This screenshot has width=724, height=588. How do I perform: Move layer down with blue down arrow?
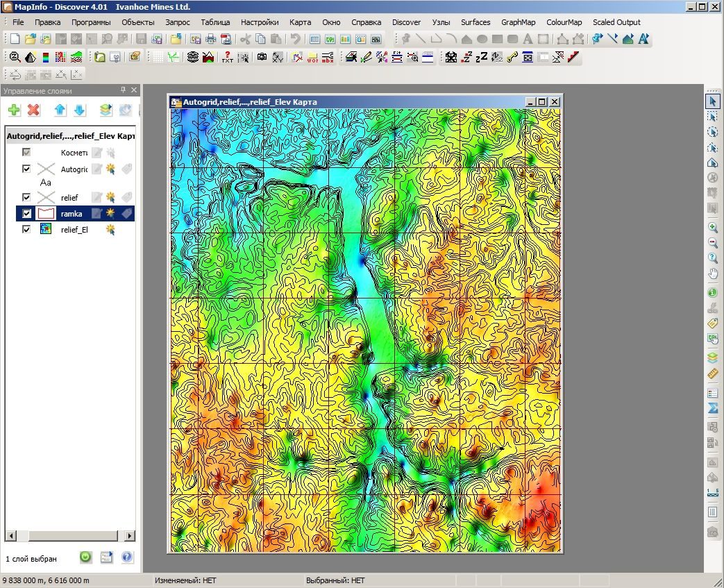coord(79,110)
